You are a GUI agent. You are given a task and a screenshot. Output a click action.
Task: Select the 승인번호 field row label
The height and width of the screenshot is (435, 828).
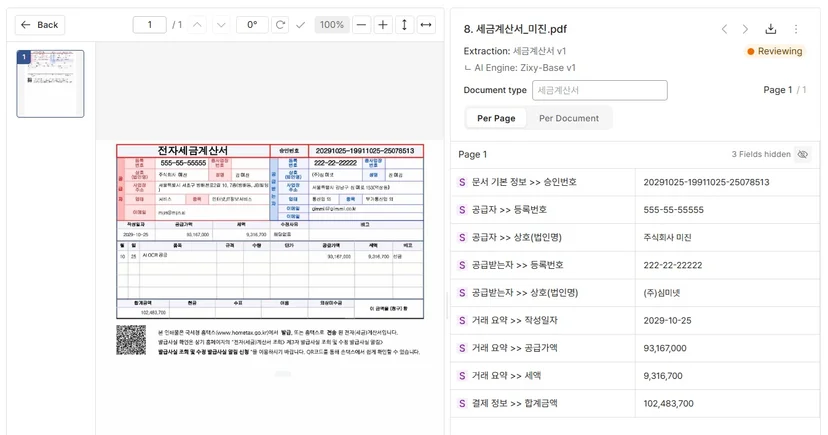click(524, 182)
